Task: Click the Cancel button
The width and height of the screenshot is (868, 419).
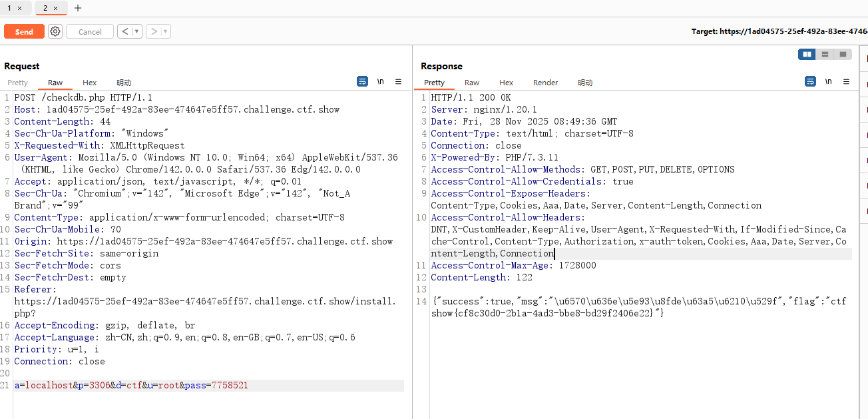Action: 90,31
